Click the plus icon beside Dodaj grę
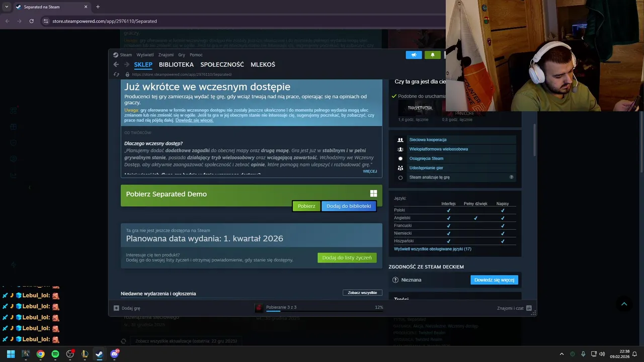Viewport: 644px width, 362px height. pos(116,308)
